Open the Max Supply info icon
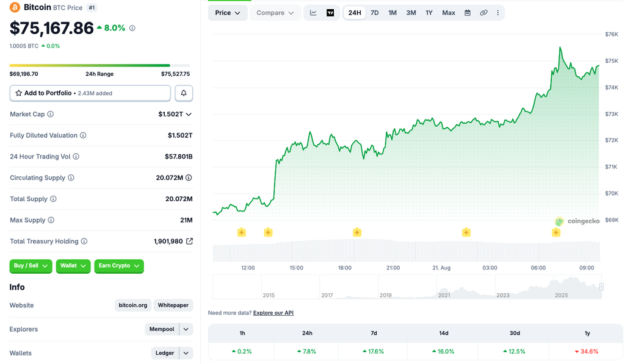This screenshot has width=625, height=364. pos(51,220)
